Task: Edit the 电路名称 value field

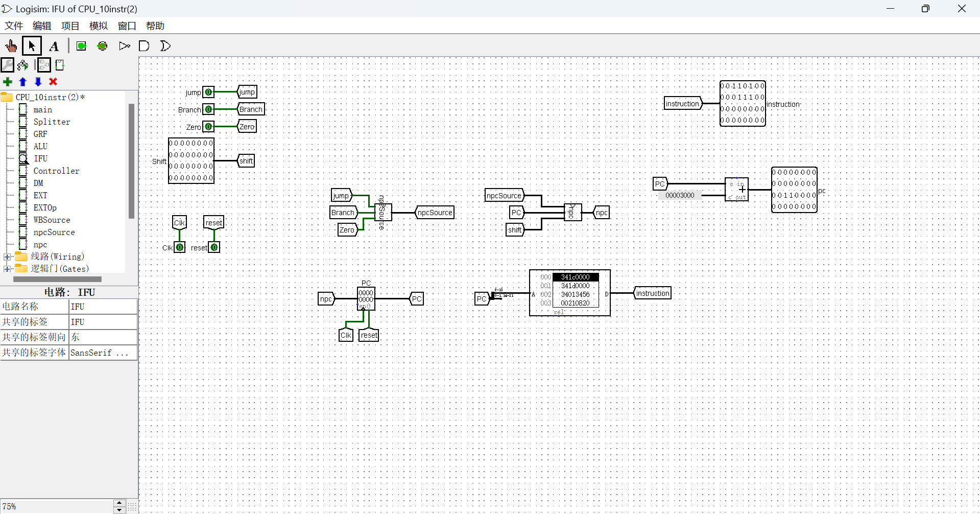Action: [103, 307]
